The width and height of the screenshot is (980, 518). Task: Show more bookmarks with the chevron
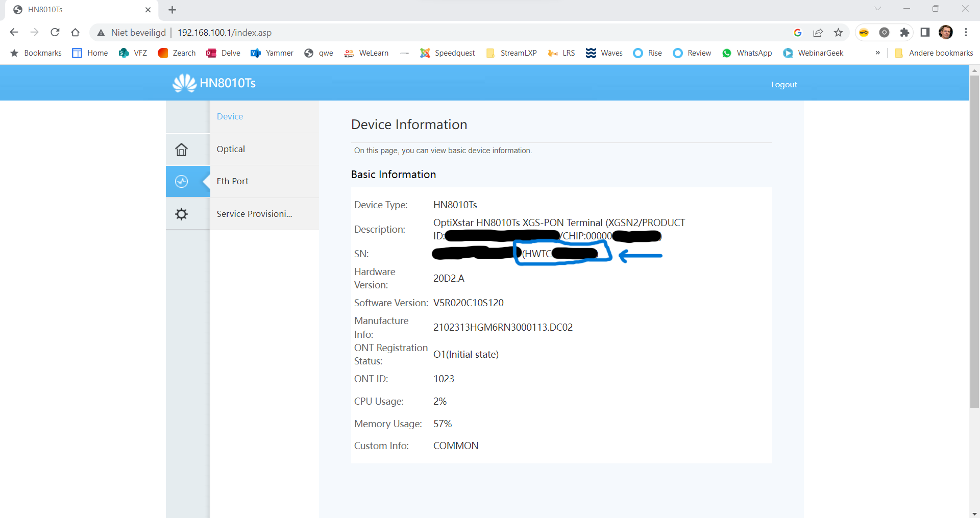877,53
